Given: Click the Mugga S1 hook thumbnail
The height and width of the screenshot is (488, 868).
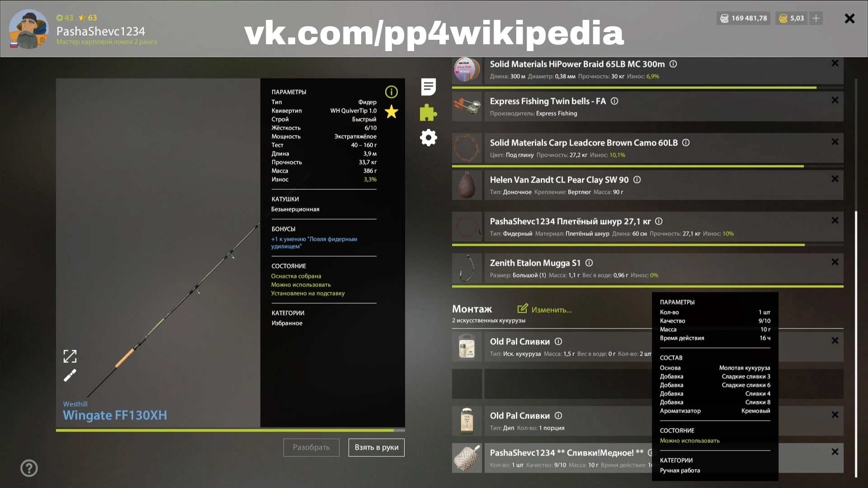Looking at the screenshot, I should [x=467, y=268].
